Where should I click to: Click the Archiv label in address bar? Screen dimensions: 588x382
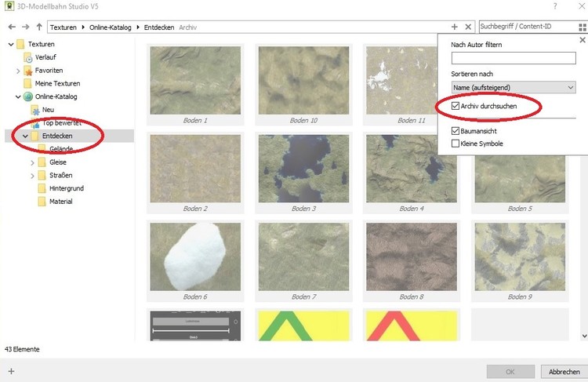tap(187, 27)
